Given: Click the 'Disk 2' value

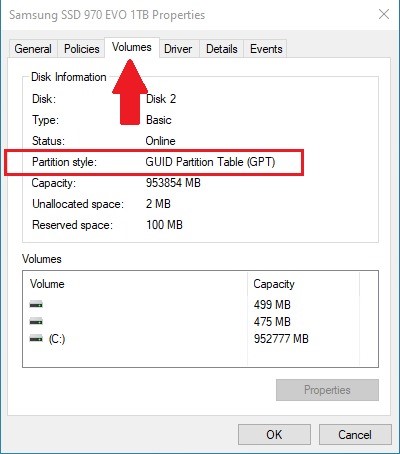Looking at the screenshot, I should pyautogui.click(x=161, y=99).
